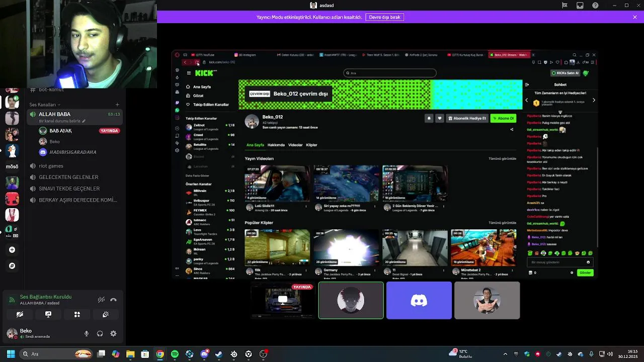Open Windows Start menu
Image resolution: width=644 pixels, height=362 pixels.
coord(11,354)
